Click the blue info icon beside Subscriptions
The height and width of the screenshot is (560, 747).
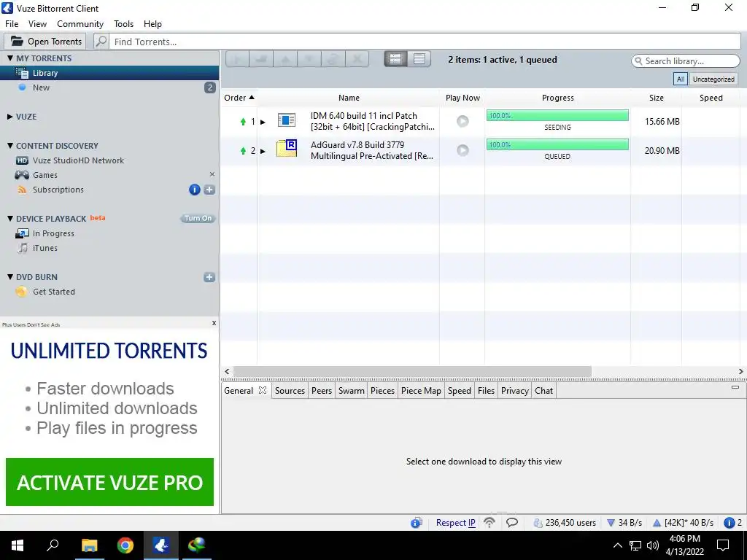[x=194, y=190]
